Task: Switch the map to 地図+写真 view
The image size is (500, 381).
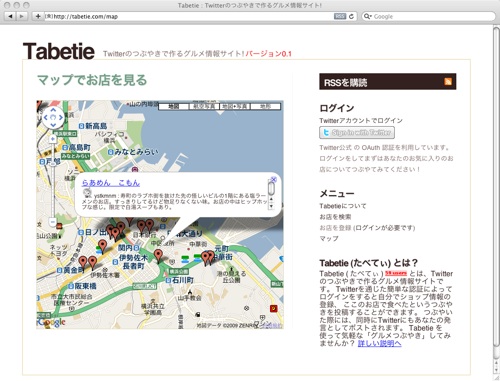Action: [x=235, y=106]
